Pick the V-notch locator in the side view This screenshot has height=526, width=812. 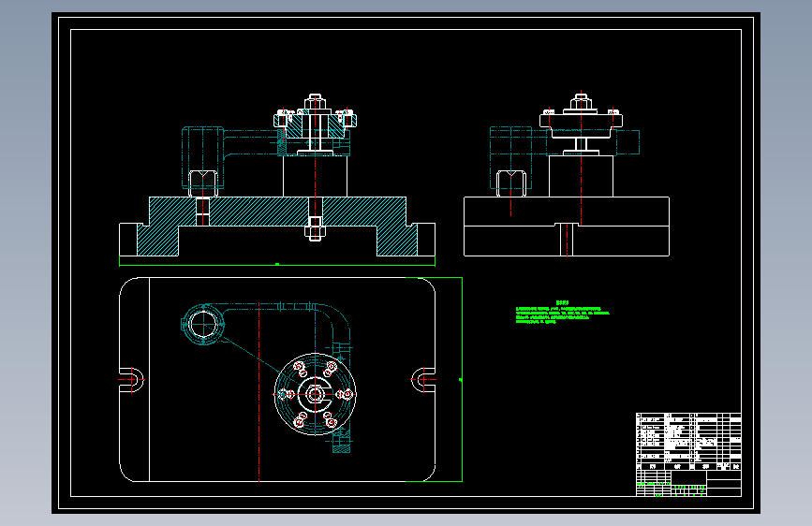pos(511,183)
